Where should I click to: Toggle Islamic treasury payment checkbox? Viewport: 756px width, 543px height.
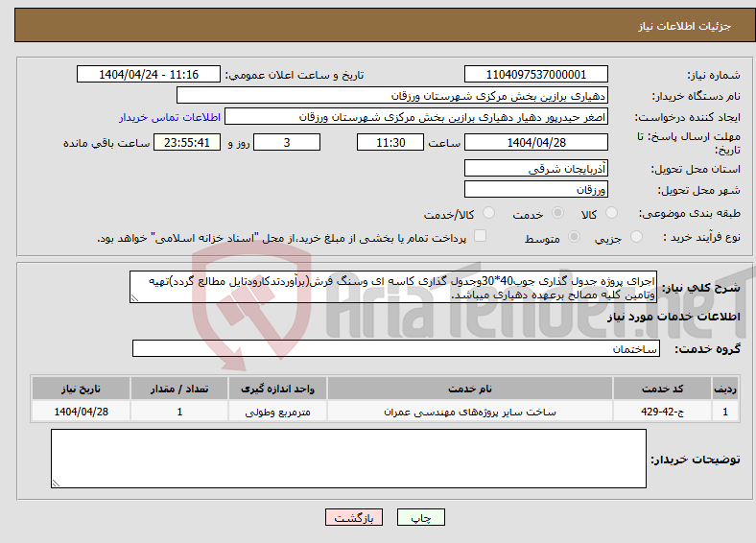click(481, 236)
